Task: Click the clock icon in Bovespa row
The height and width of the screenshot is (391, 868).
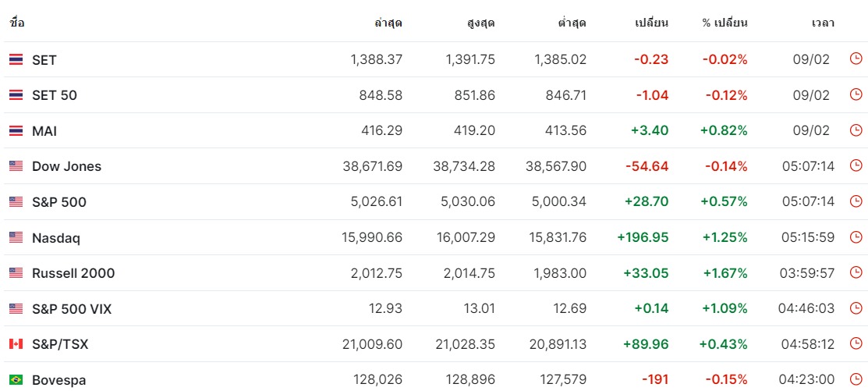Action: [856, 380]
